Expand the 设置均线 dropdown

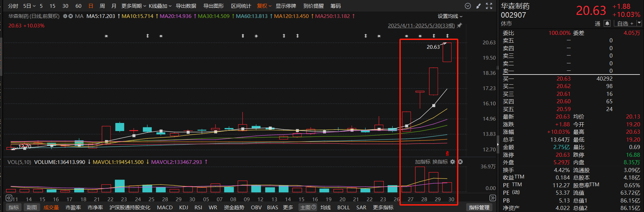(450, 16)
